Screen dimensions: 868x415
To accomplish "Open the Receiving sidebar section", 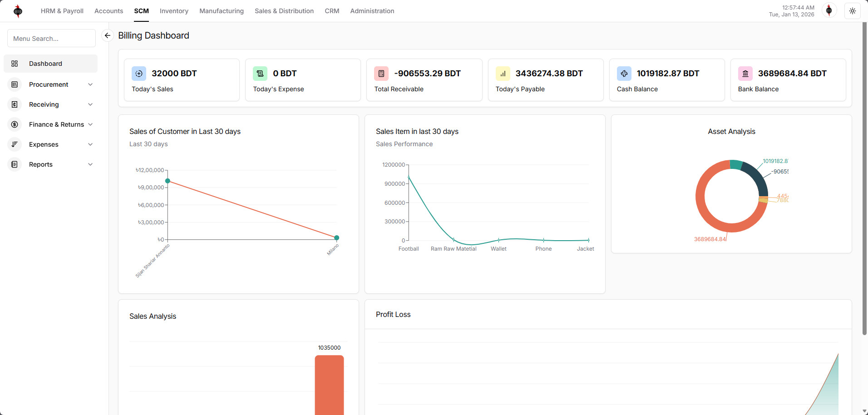I will pyautogui.click(x=50, y=104).
